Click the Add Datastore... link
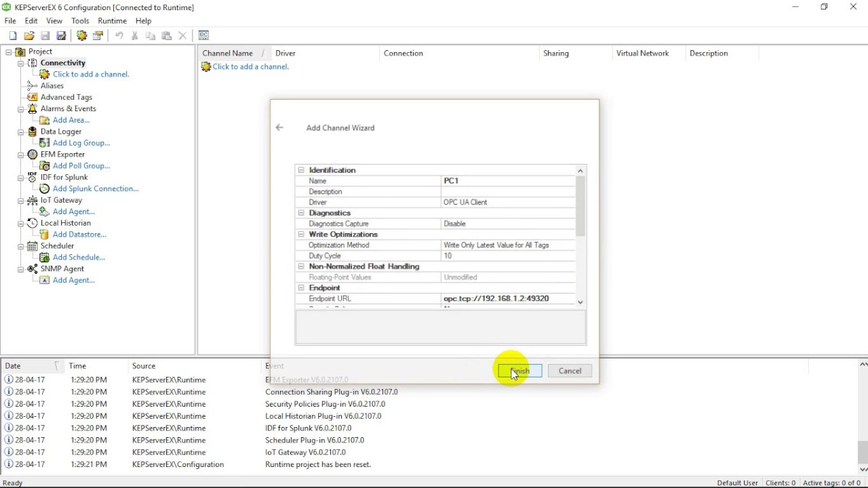 (79, 235)
